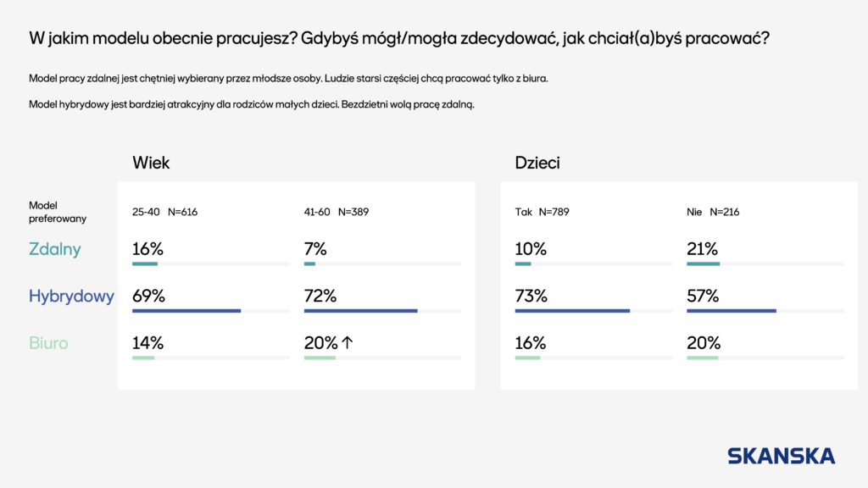Select the Biuro legend label
The height and width of the screenshot is (488, 868).
tap(48, 343)
